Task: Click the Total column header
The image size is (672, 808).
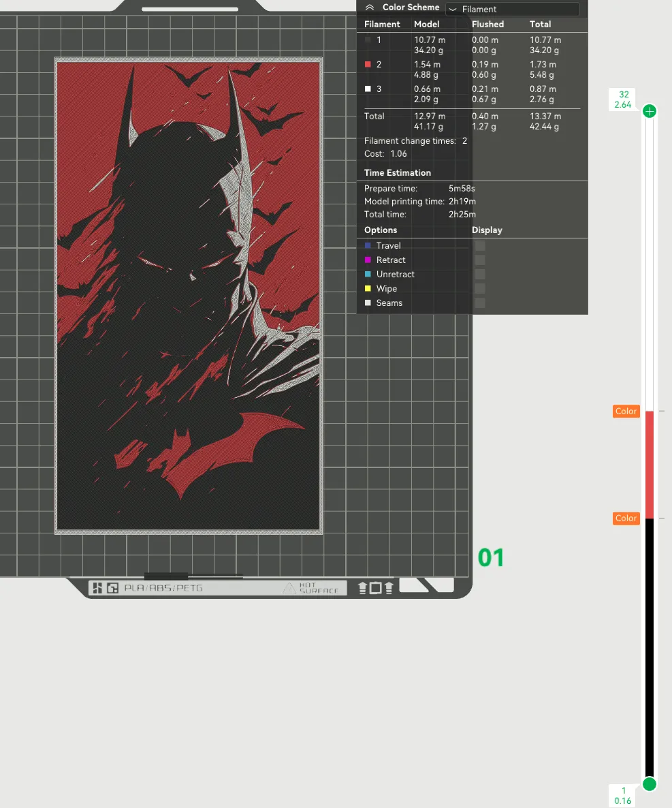Action: tap(540, 25)
